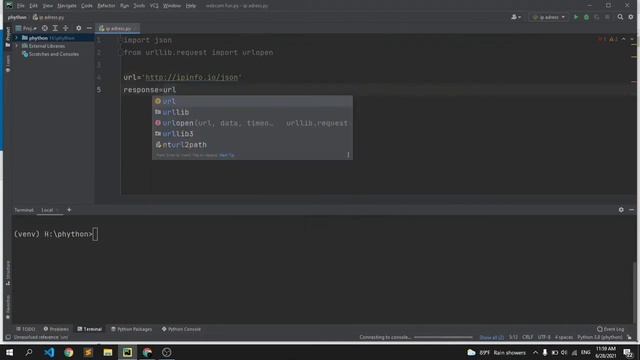Click the error indicator in editor corner
The image size is (640, 360).
602,40
